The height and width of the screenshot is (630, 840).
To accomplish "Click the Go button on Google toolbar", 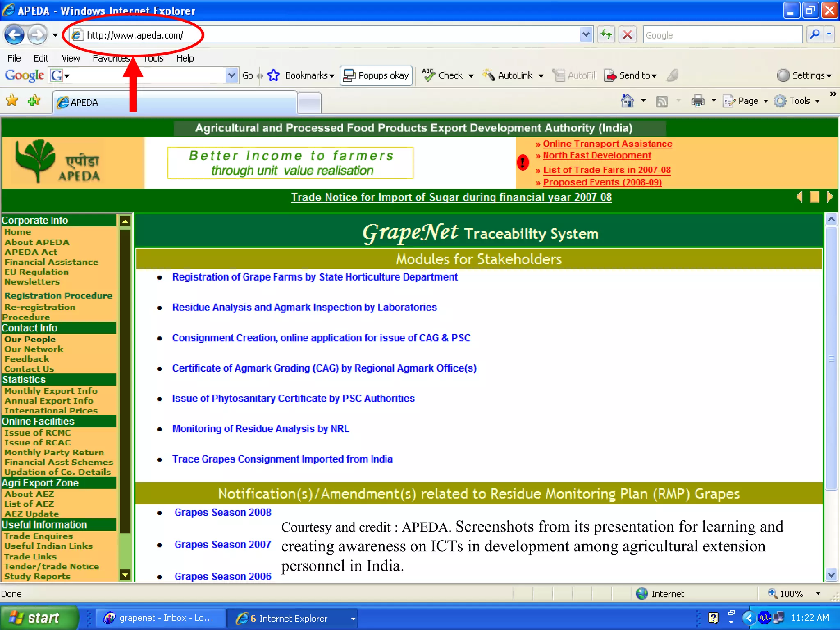I will tap(247, 75).
